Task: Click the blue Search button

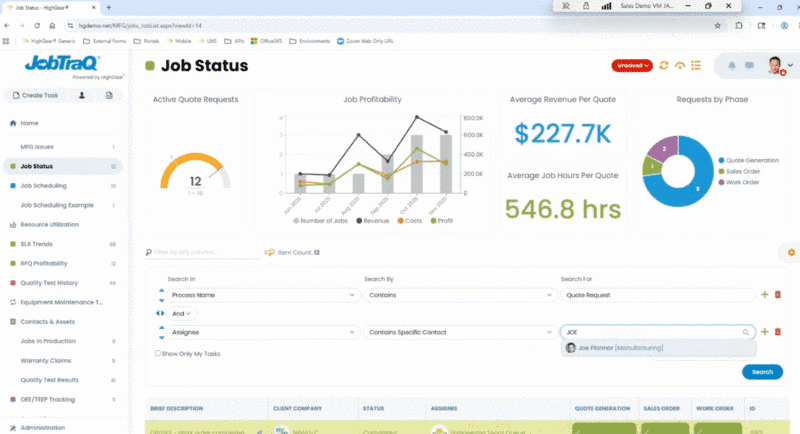Action: pos(762,372)
